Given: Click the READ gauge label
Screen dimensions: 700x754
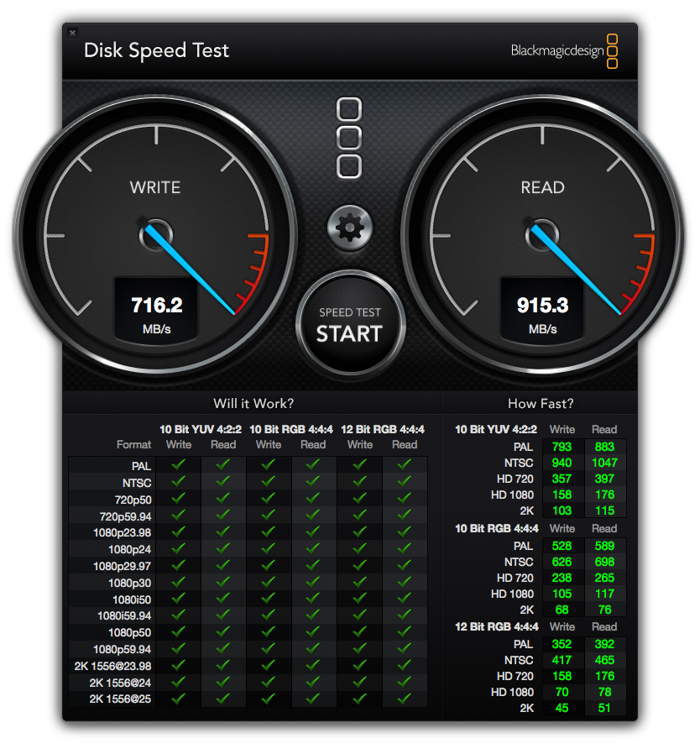Looking at the screenshot, I should tap(543, 187).
